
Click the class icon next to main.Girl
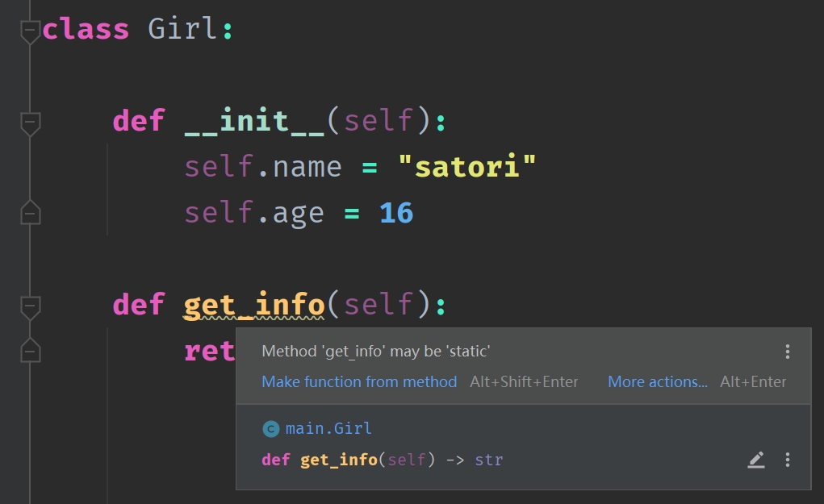point(270,429)
